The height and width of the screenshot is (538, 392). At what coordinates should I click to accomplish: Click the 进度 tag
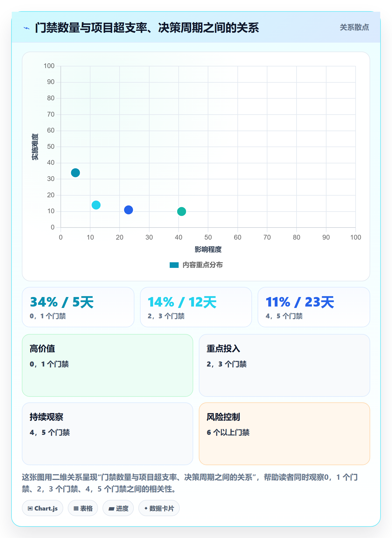tap(118, 508)
